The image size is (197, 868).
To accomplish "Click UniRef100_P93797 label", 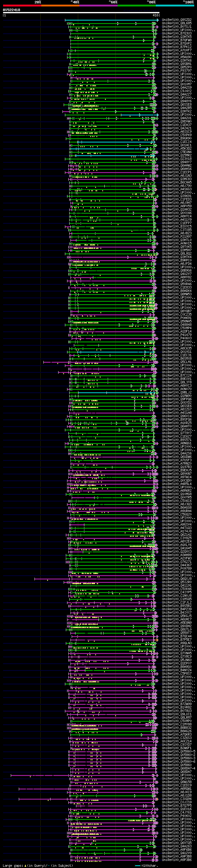I will point(177,71).
